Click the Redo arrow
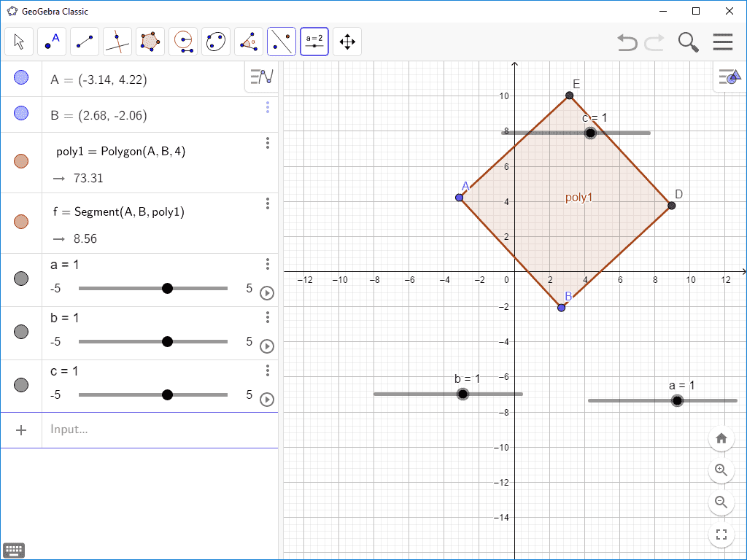The width and height of the screenshot is (747, 560). coord(654,42)
